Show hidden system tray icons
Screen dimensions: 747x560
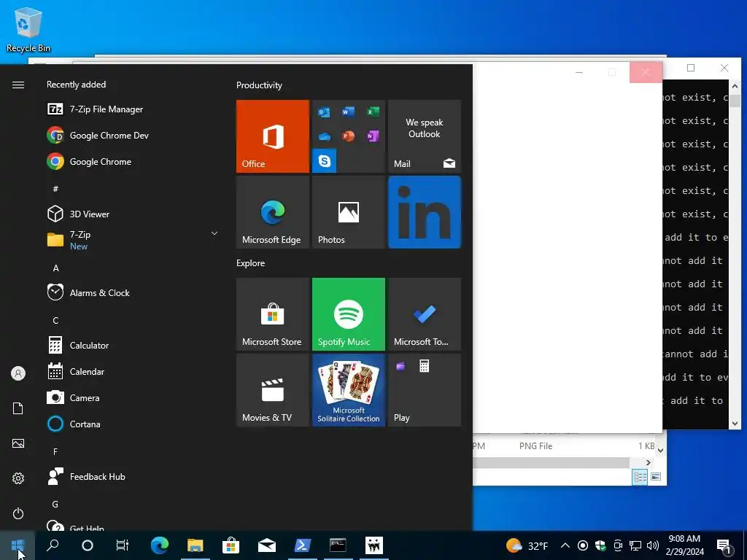click(565, 545)
